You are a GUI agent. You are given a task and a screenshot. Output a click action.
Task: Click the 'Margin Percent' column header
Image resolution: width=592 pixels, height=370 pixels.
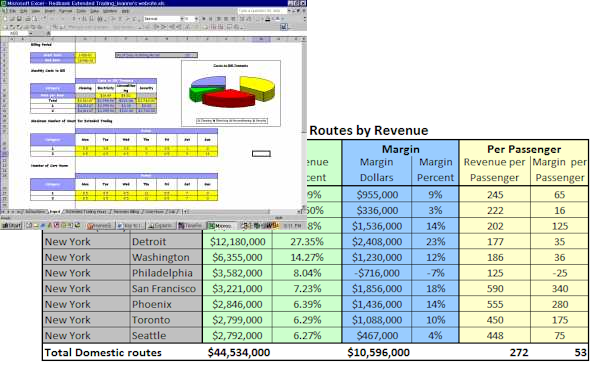[435, 170]
